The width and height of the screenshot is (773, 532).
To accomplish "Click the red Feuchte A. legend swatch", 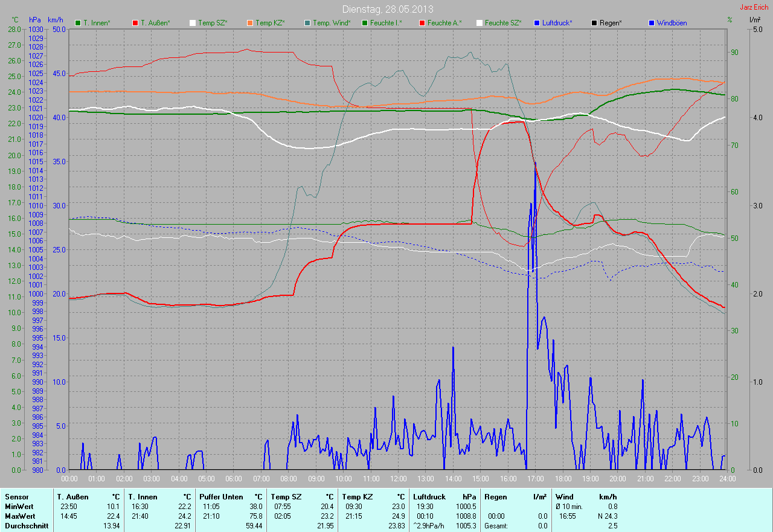I will pos(422,23).
